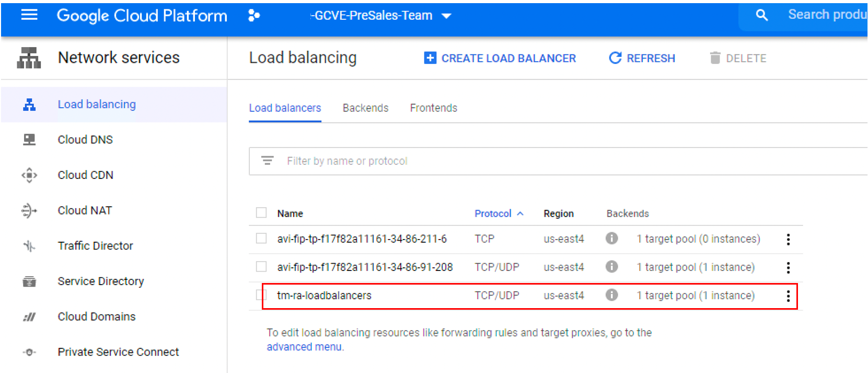868x373 pixels.
Task: Click info icon for tm-ra-loadbalancers backends
Action: point(611,295)
